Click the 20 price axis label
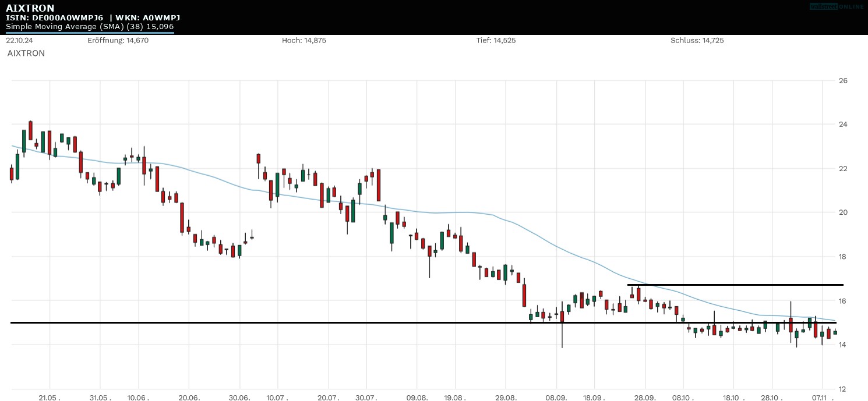Viewport: 868px width, 401px height. point(842,212)
